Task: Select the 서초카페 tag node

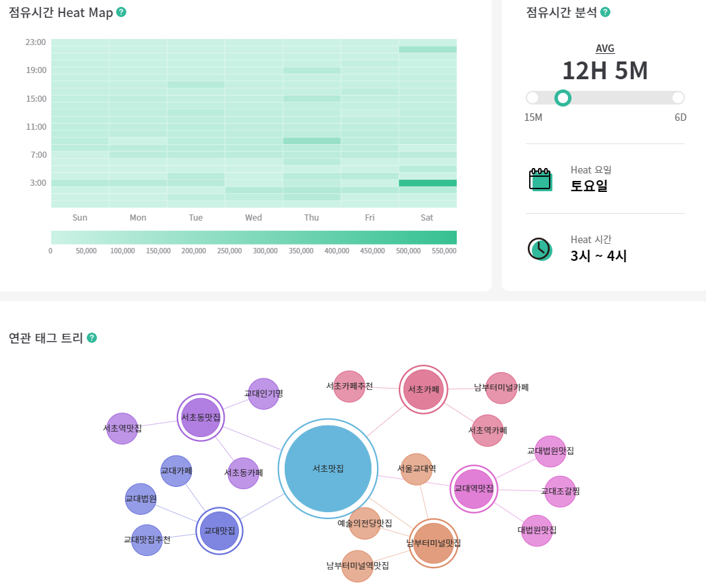Action: (423, 389)
